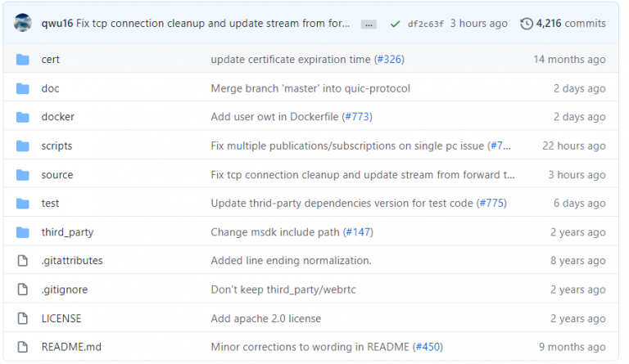This screenshot has width=629, height=364.
Task: Open the doc folder
Action: pos(50,88)
